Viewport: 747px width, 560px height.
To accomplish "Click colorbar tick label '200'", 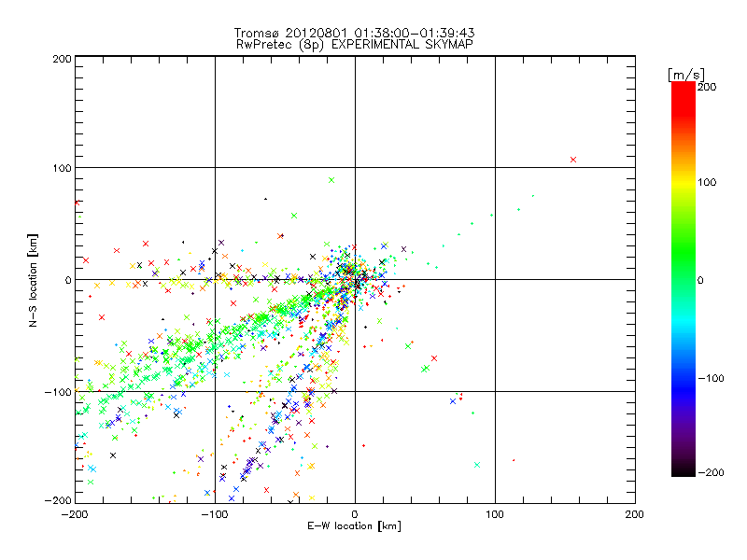I will [707, 87].
